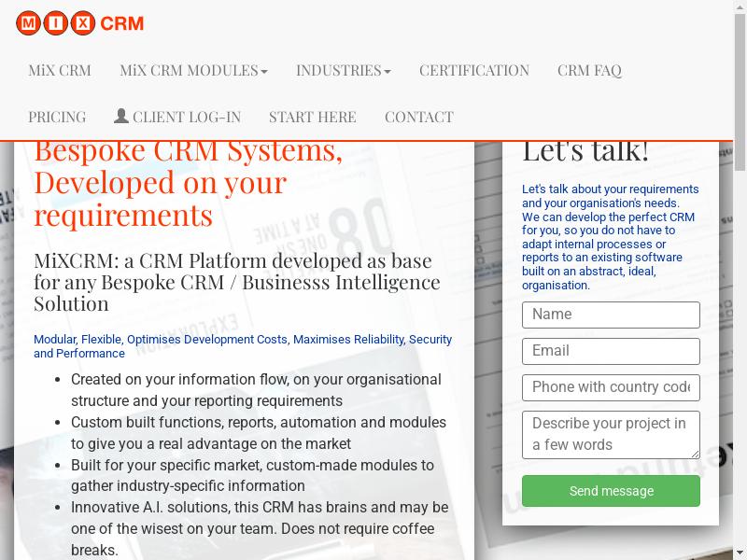This screenshot has height=560, width=747.
Task: Click into the Email field
Action: tap(611, 351)
